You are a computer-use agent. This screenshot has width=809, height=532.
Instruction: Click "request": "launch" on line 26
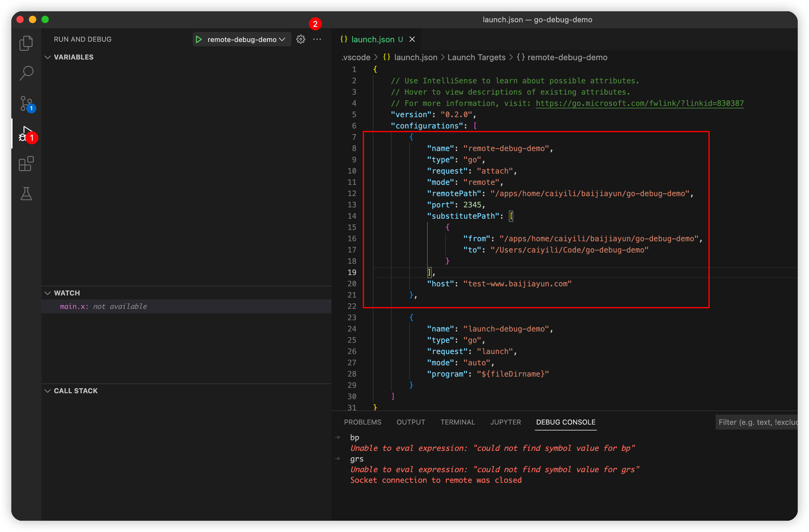(472, 352)
